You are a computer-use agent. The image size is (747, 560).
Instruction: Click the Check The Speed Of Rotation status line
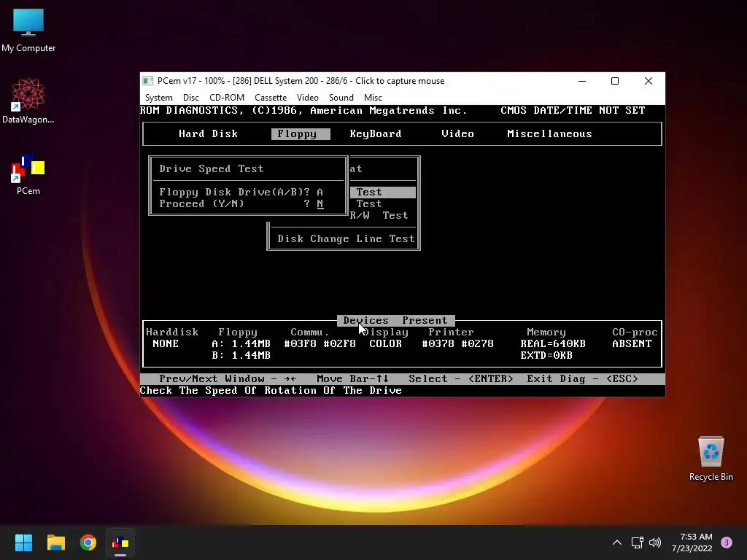pos(271,391)
